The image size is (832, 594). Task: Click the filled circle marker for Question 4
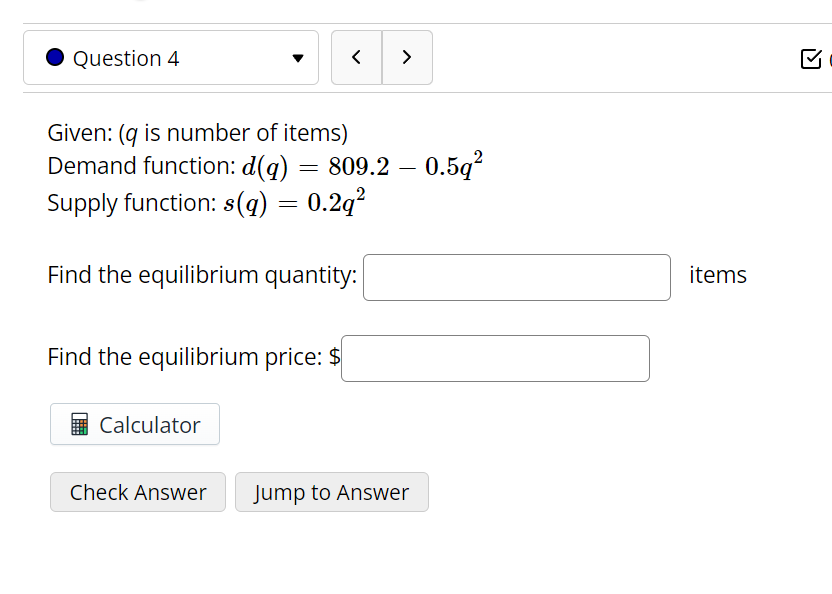55,58
